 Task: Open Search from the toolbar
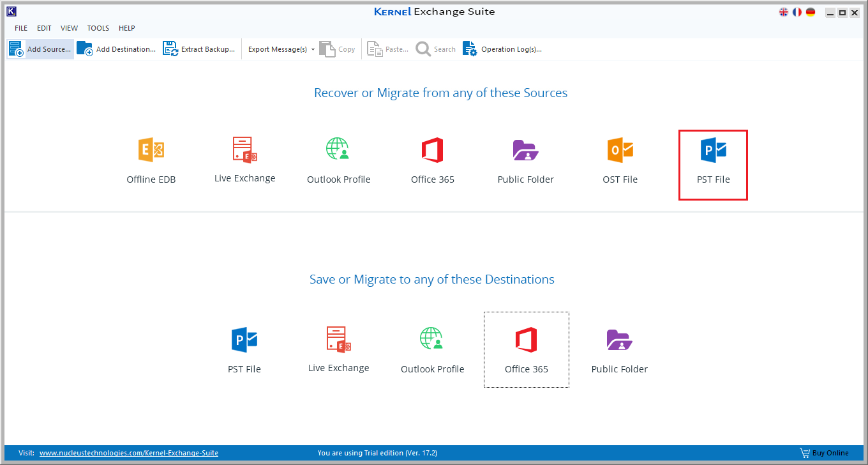point(436,49)
